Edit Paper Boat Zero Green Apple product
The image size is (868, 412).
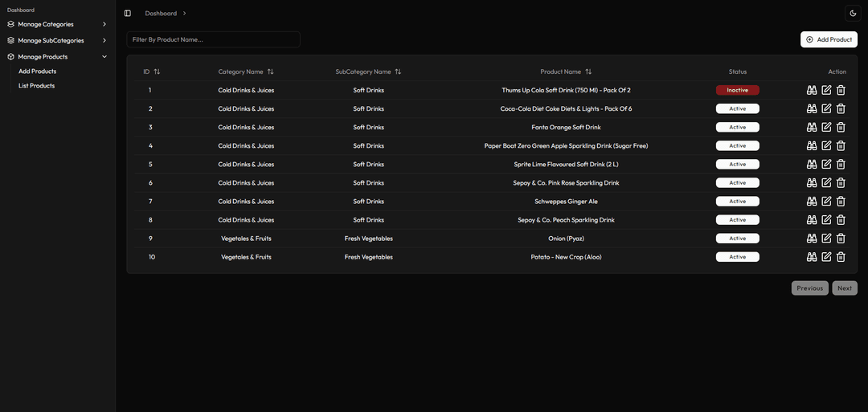[826, 145]
